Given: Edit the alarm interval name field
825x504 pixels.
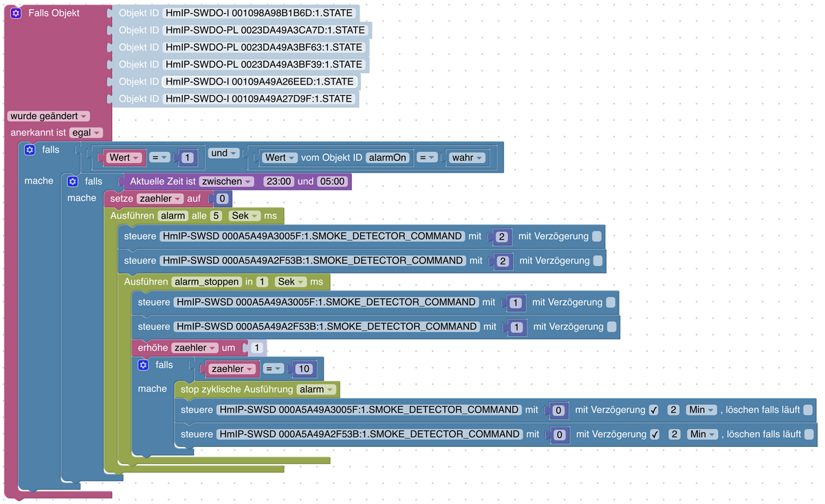Looking at the screenshot, I should 173,216.
